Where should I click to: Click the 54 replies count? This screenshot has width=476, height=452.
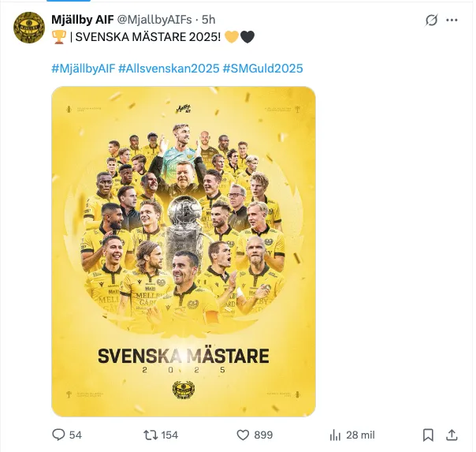76,435
